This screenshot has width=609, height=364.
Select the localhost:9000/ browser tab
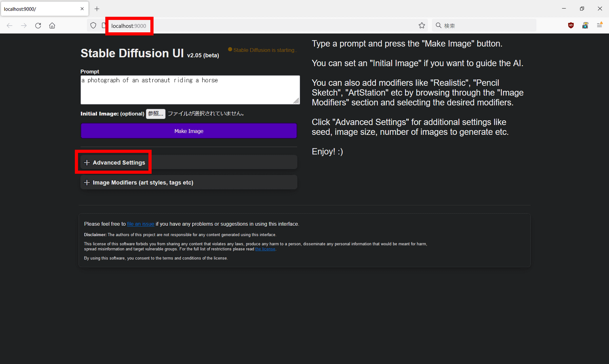click(x=44, y=9)
